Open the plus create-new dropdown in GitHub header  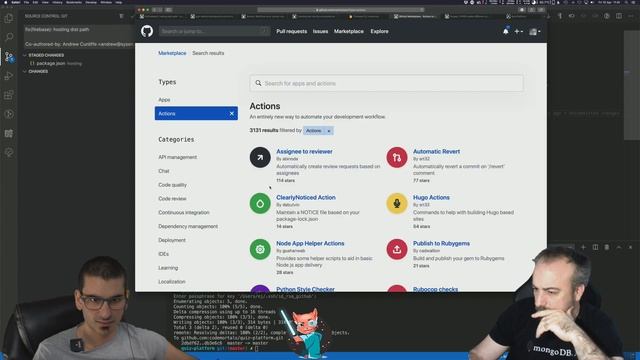click(x=518, y=31)
